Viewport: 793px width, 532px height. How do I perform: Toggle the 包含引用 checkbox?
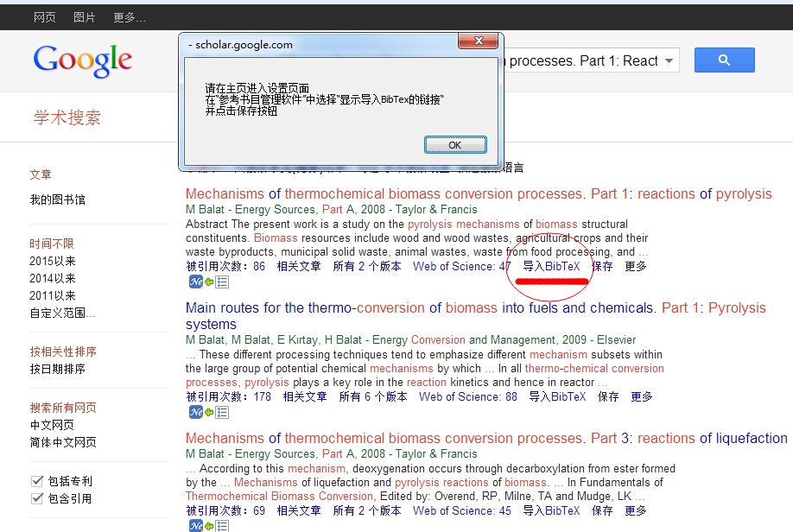[x=37, y=498]
